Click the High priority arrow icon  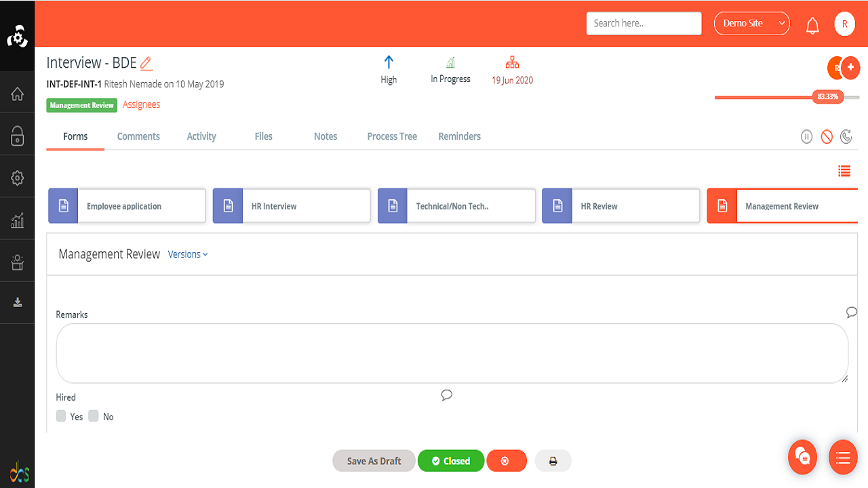pos(389,62)
